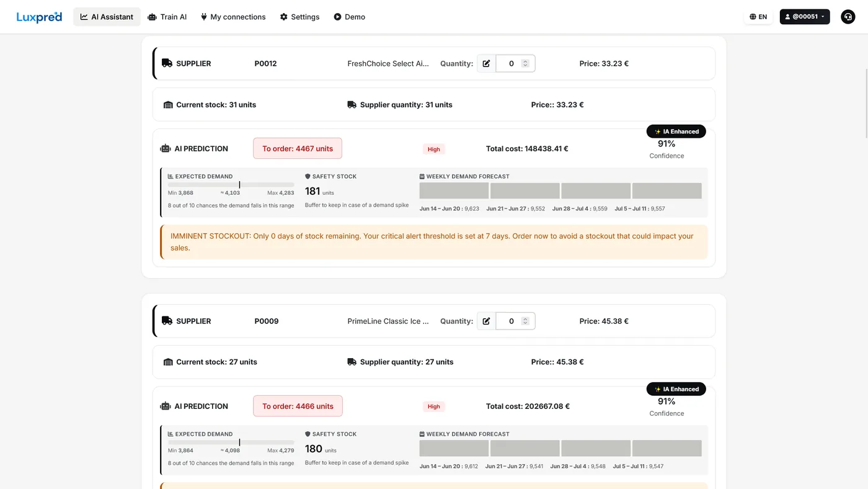The image size is (868, 489).
Task: Click the calendar icon above Jun 14 – Jun 20 : 9,612
Action: (422, 434)
